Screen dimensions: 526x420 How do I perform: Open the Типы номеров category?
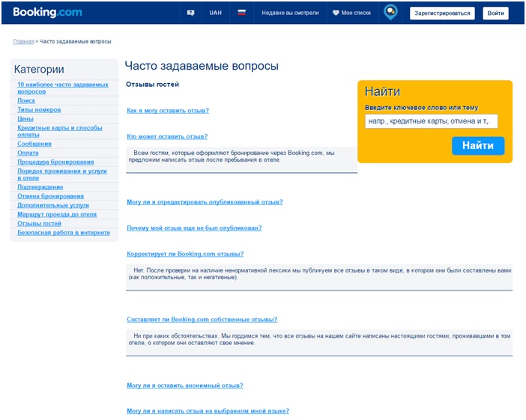pyautogui.click(x=39, y=109)
